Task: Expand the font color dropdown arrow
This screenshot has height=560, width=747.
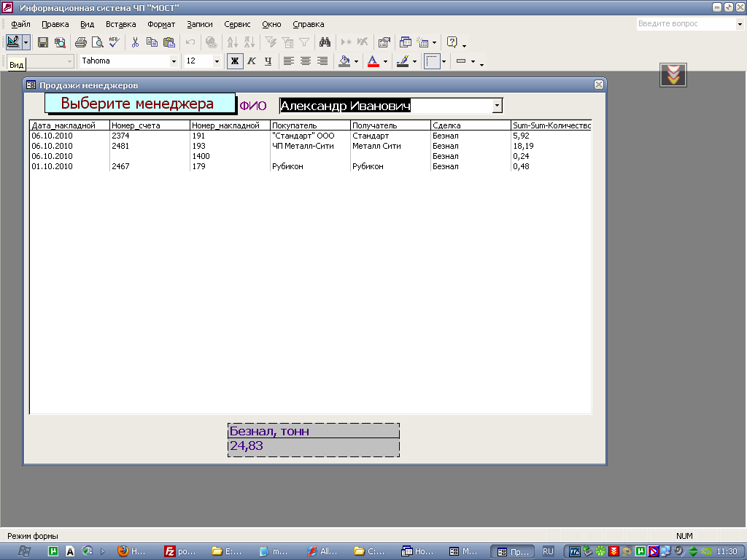Action: coord(385,61)
